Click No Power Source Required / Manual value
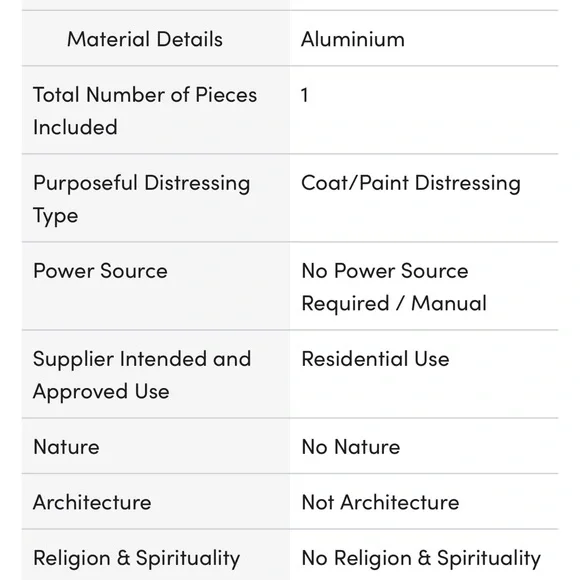 (394, 287)
